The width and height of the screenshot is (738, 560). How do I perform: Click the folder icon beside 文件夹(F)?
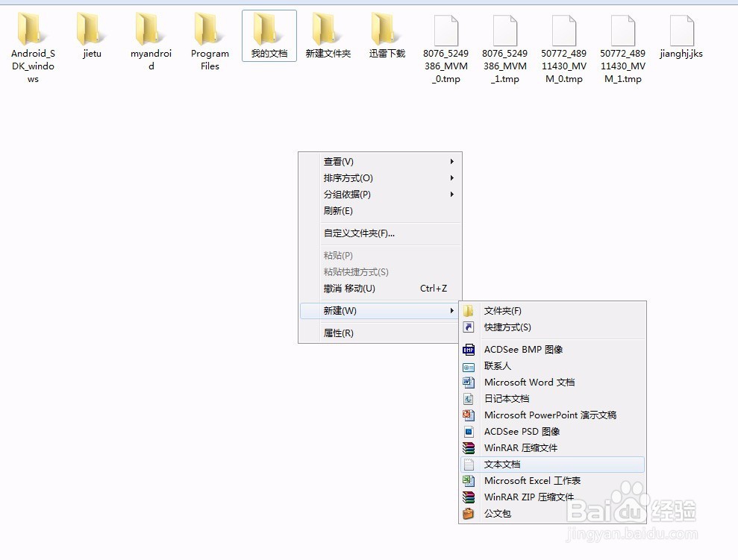coord(469,311)
